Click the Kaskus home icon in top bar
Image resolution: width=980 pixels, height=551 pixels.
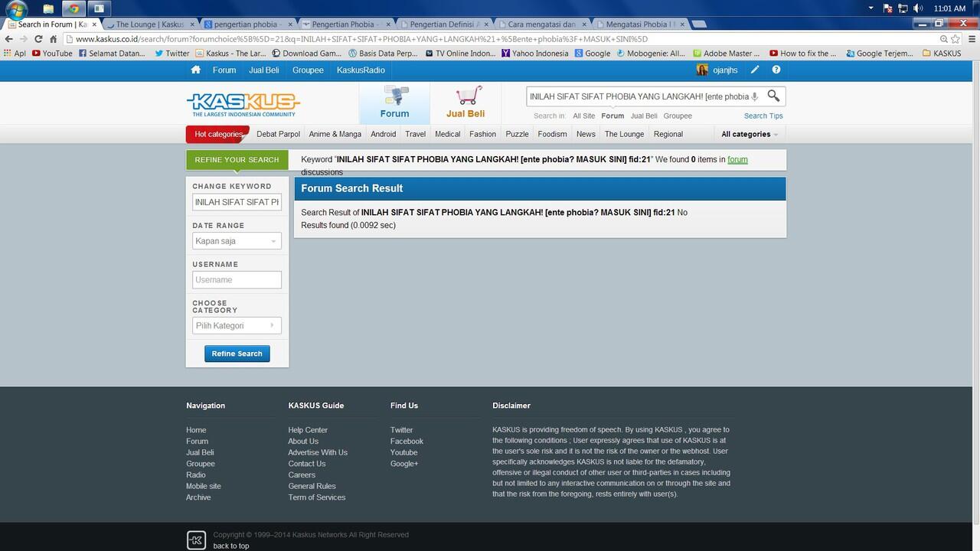point(196,70)
